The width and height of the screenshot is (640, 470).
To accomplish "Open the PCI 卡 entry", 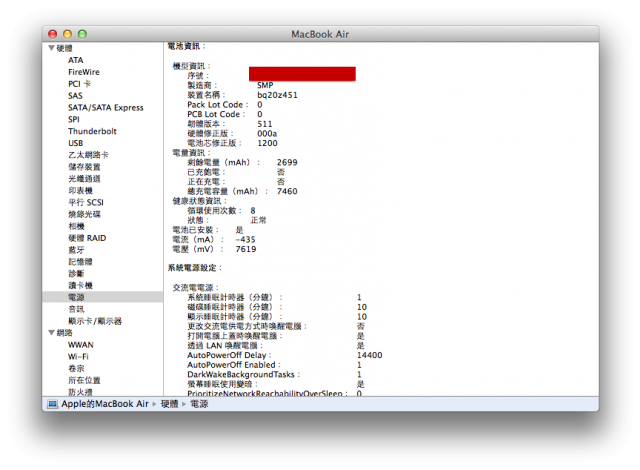I will pyautogui.click(x=80, y=84).
